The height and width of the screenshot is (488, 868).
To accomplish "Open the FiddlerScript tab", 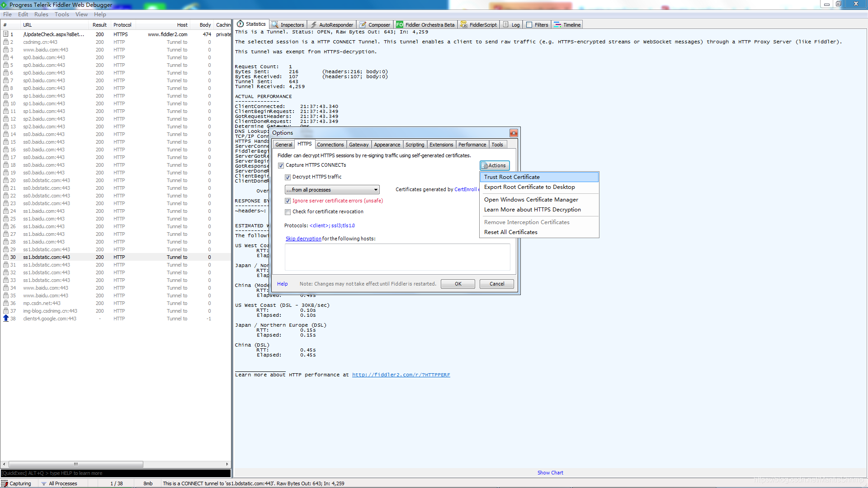I will (479, 25).
